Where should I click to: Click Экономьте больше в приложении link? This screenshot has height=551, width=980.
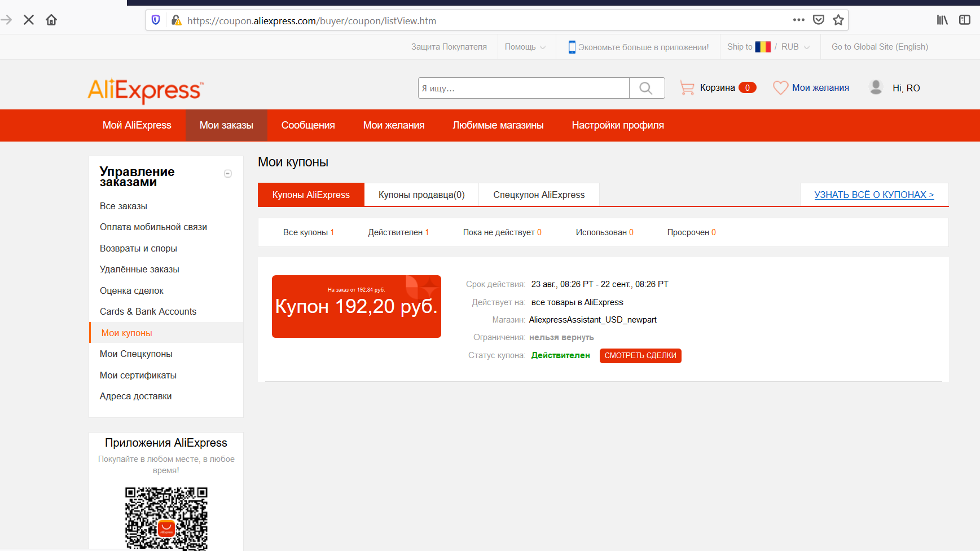[643, 47]
